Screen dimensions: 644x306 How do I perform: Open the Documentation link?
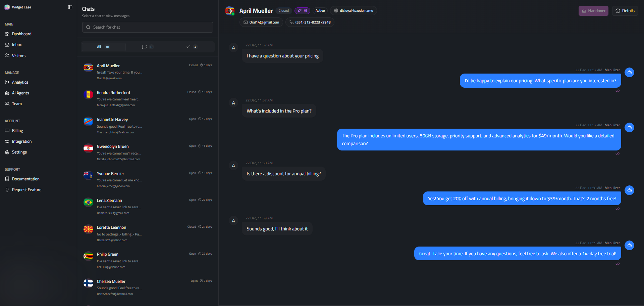point(25,179)
